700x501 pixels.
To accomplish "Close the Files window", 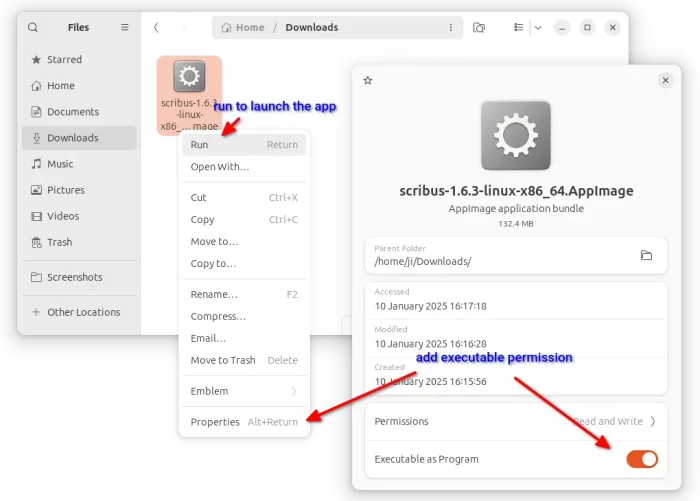I will [613, 28].
